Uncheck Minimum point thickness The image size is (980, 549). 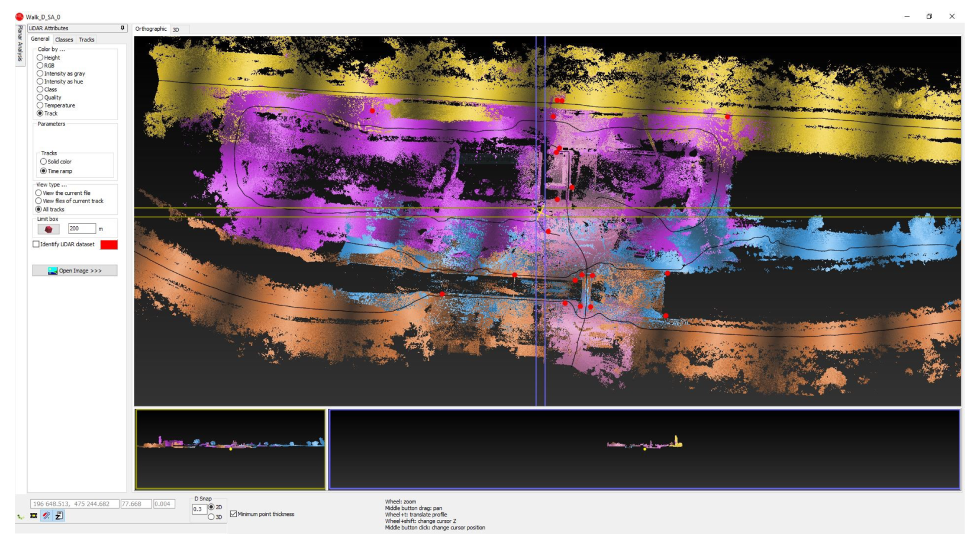pos(233,514)
